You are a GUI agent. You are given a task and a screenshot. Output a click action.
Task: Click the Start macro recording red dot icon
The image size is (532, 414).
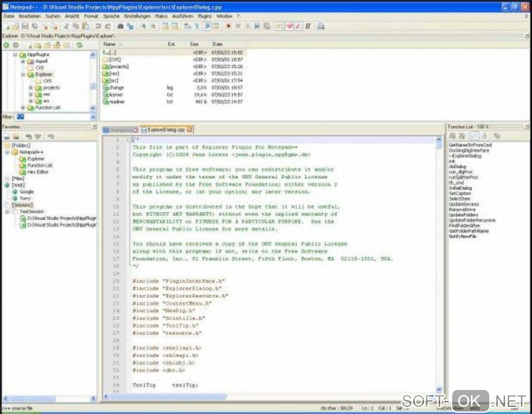(x=228, y=26)
